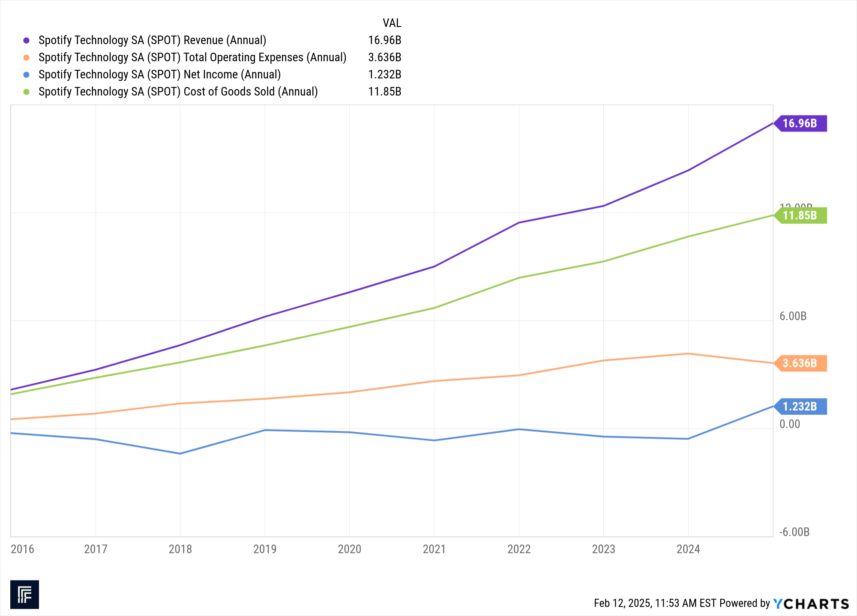This screenshot has width=857, height=616.
Task: Click the green Cost of Goods Sold legend dot
Action: [x=27, y=92]
